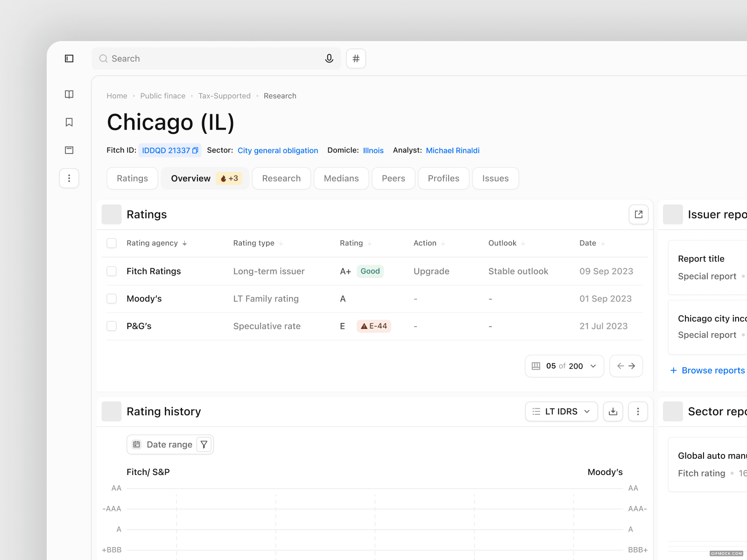Click the warning E-44 badge
The width and height of the screenshot is (747, 560).
[374, 326]
